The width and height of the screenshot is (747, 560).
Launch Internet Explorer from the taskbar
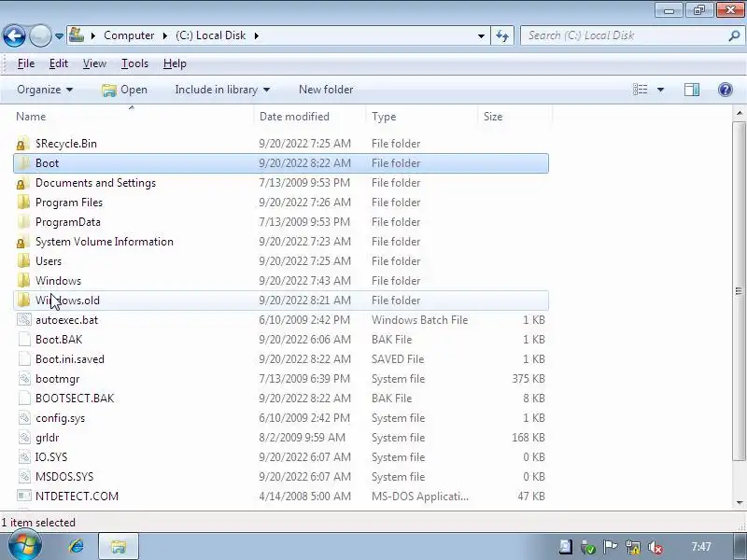[77, 546]
